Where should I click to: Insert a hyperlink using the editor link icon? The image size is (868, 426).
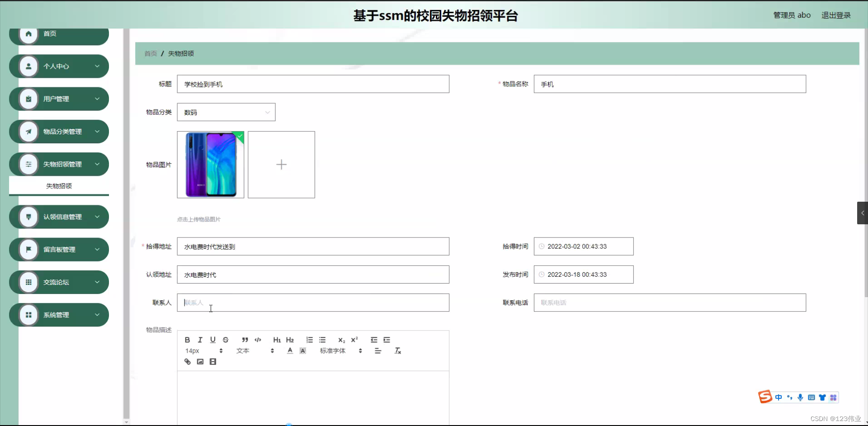coord(187,361)
